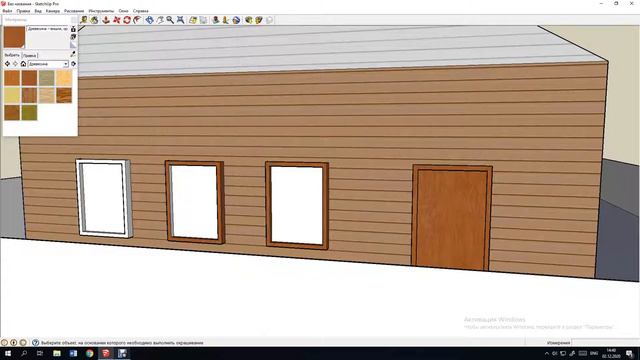This screenshot has width=640, height=360.
Task: Open the details arrow beside the library dropdown
Action: pos(73,64)
